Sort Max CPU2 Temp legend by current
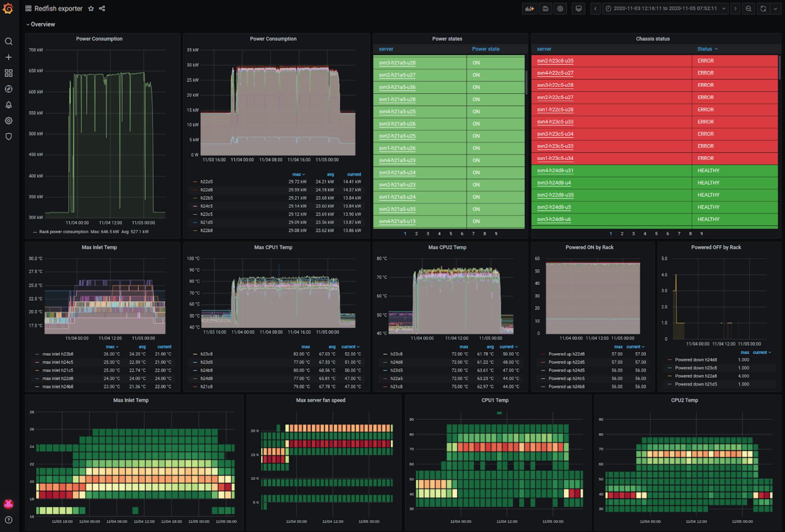Viewport: 785px width, 532px height. (508, 347)
